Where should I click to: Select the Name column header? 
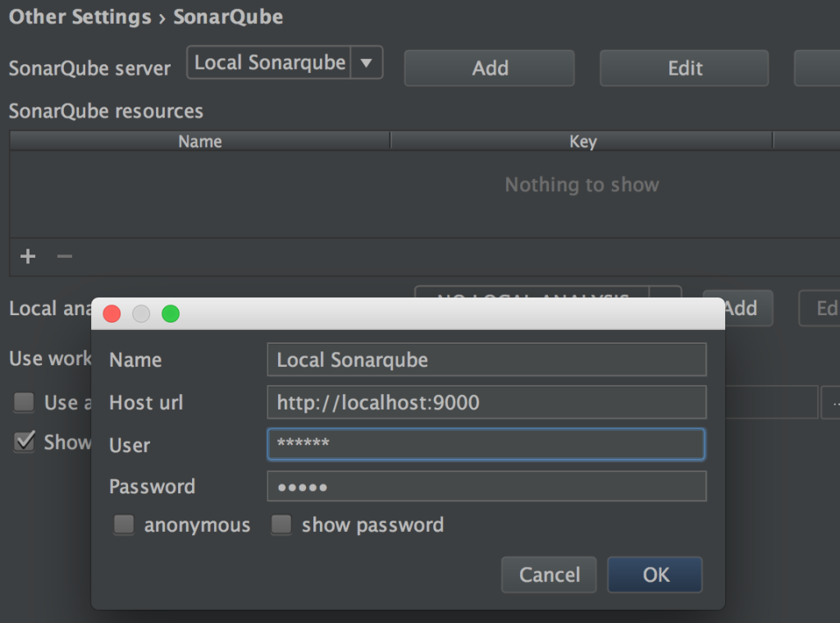[x=199, y=140]
